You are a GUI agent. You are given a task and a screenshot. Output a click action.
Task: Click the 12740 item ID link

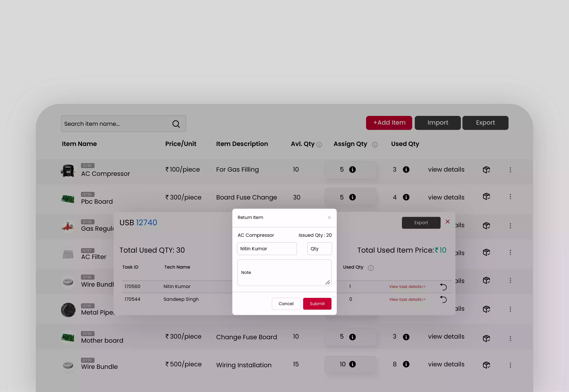click(147, 223)
